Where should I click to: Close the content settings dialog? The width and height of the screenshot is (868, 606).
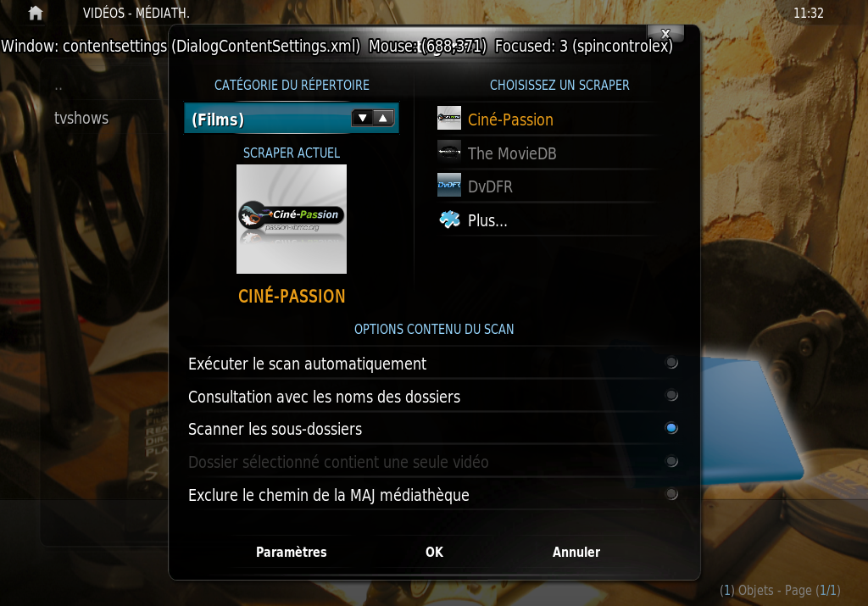665,34
